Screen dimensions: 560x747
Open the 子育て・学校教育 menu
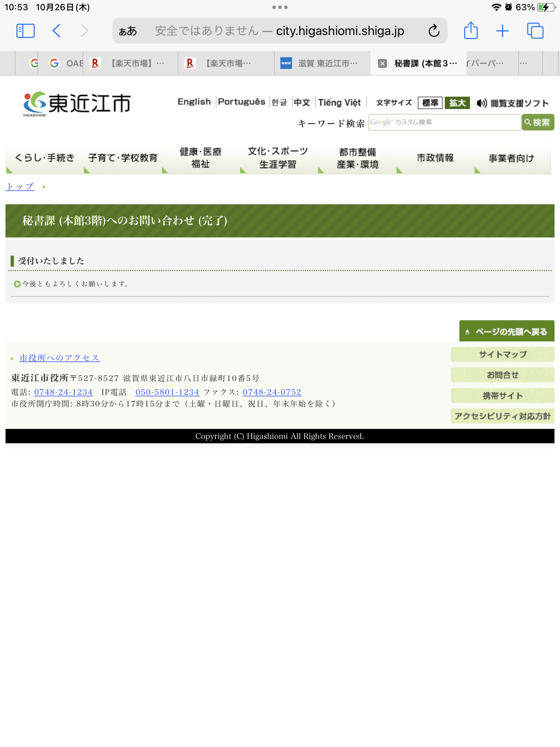(x=123, y=158)
